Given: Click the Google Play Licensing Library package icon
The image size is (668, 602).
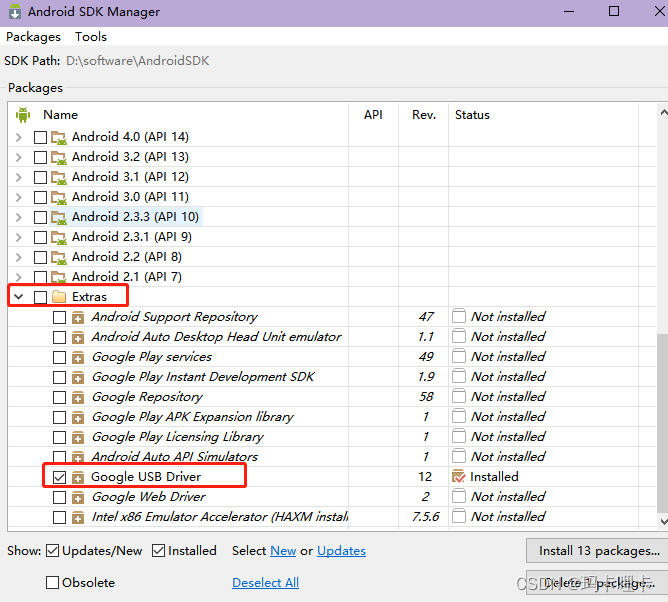Looking at the screenshot, I should tap(78, 438).
